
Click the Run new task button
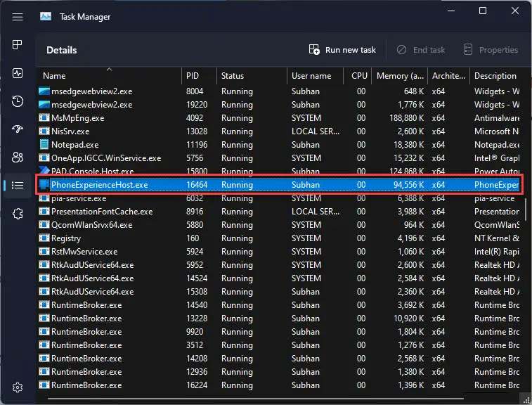tap(342, 50)
